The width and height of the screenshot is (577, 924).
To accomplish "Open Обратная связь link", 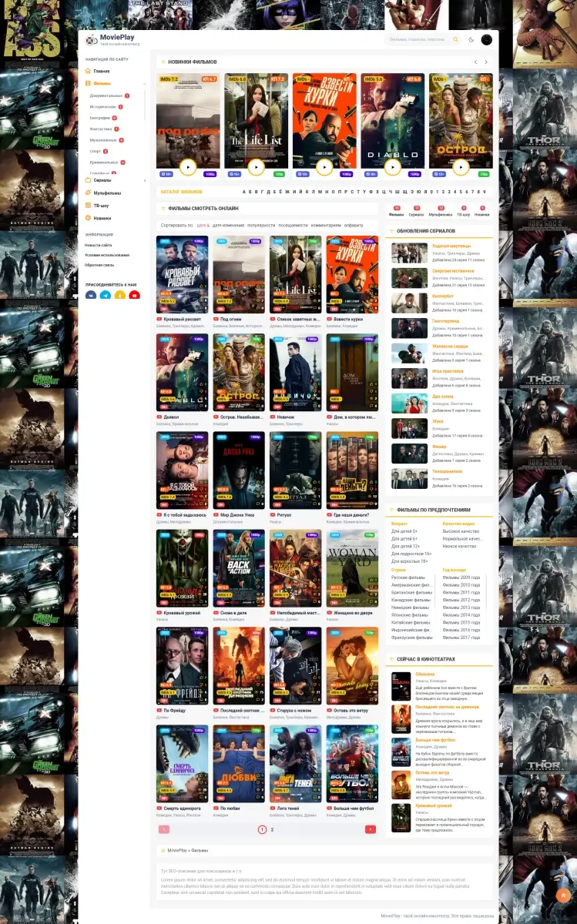I will click(100, 265).
